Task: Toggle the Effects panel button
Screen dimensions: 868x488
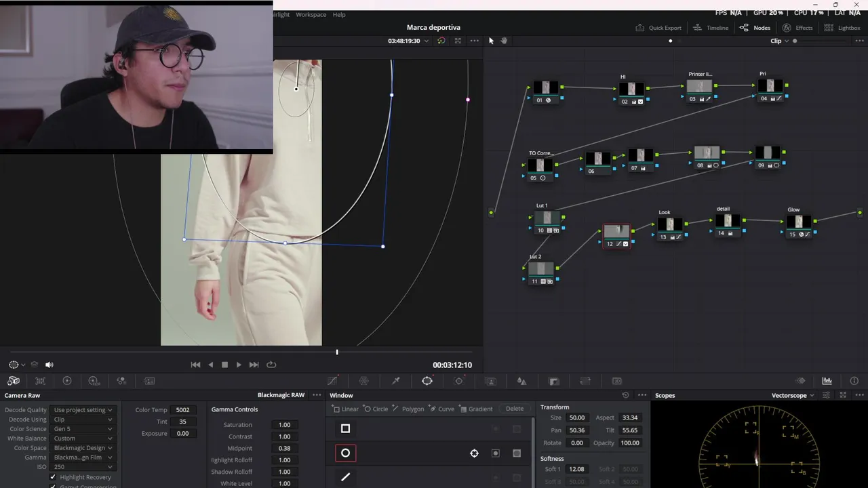Action: (x=797, y=28)
